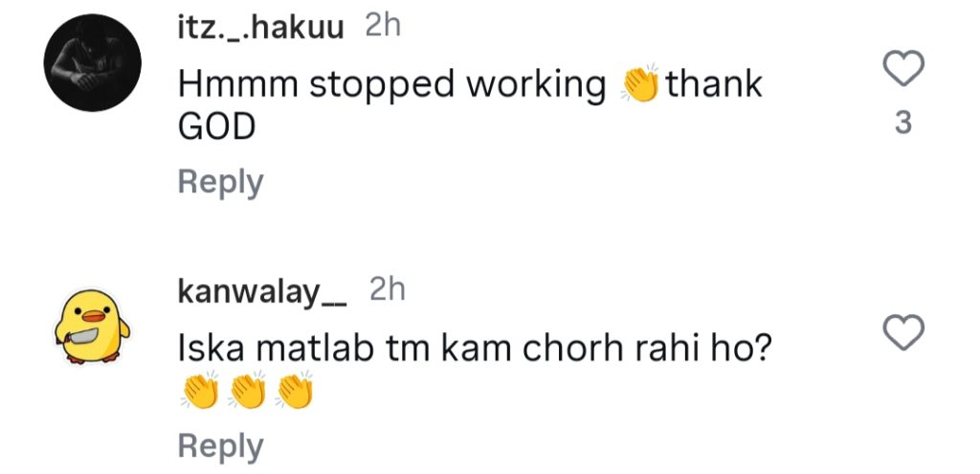980x474 pixels.
Task: Click the 2h timestamp beside itz._.hakuu
Action: tap(383, 27)
